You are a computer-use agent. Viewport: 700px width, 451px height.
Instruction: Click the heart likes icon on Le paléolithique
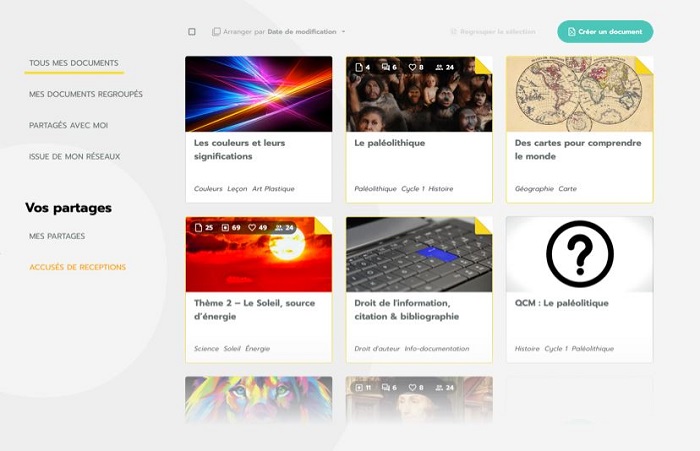point(412,67)
